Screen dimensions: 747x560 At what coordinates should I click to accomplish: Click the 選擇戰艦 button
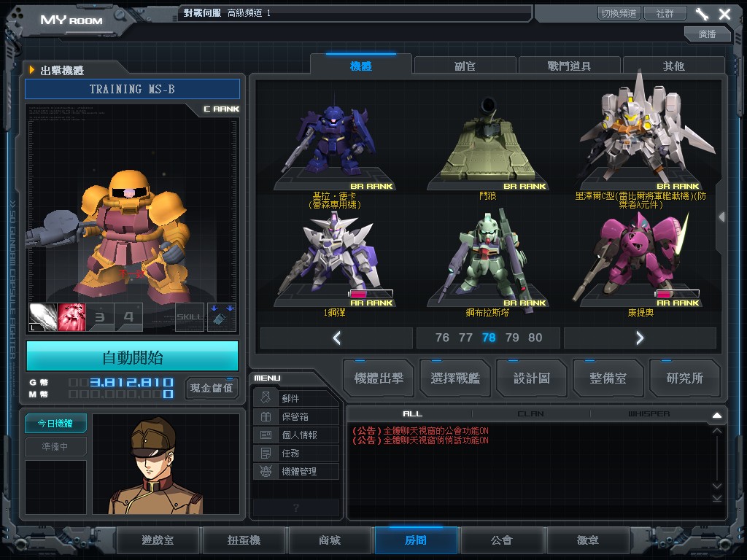point(455,378)
